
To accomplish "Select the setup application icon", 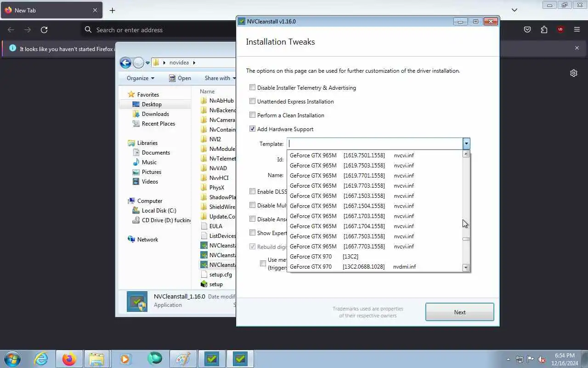I will (204, 284).
